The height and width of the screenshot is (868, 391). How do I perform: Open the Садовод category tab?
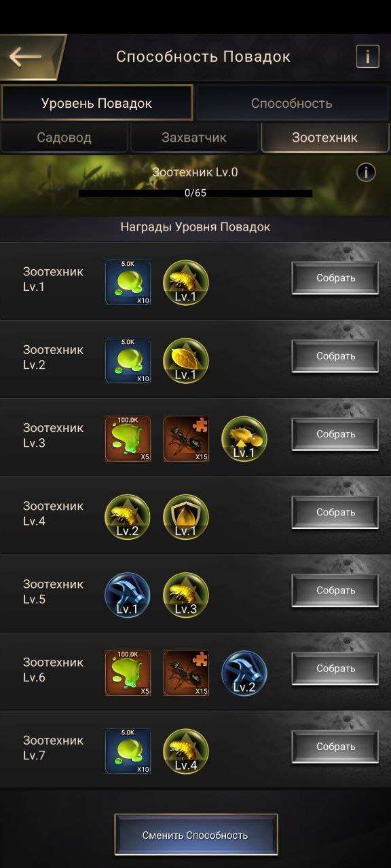[64, 138]
